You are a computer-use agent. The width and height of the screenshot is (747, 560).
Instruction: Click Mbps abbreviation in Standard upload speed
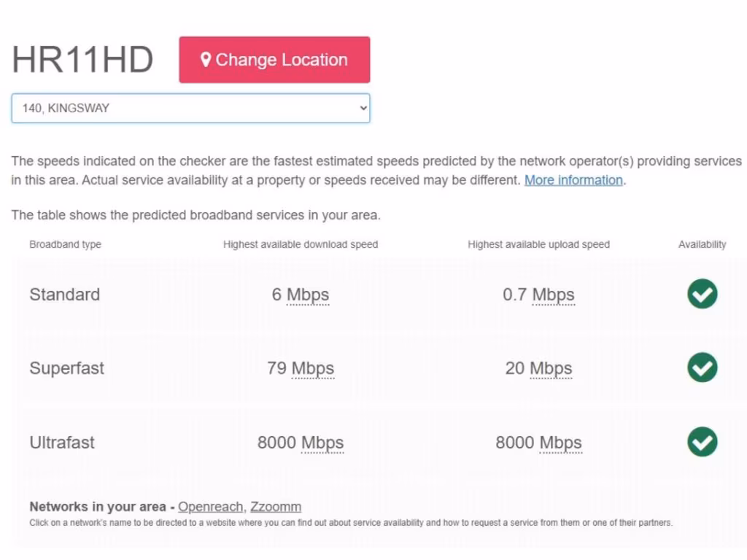point(553,295)
